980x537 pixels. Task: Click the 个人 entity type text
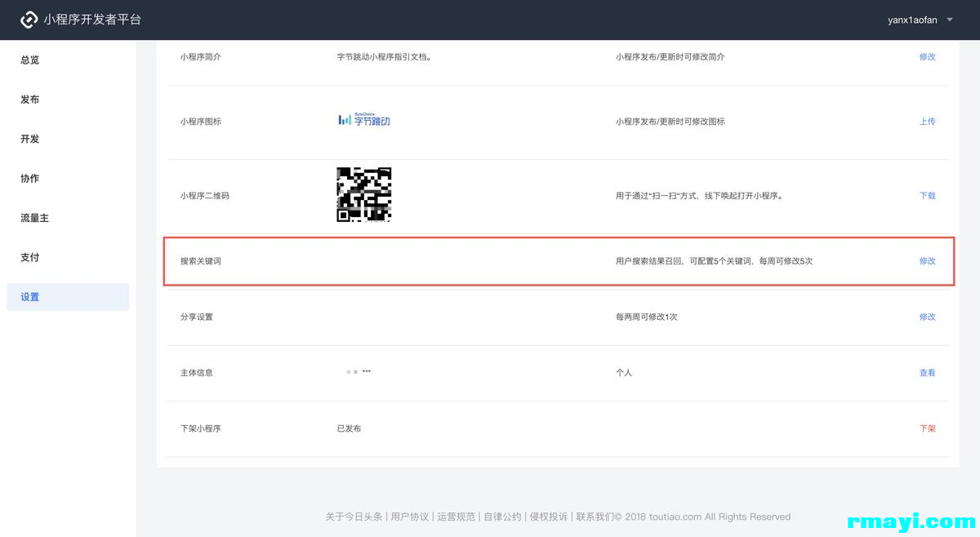[624, 373]
